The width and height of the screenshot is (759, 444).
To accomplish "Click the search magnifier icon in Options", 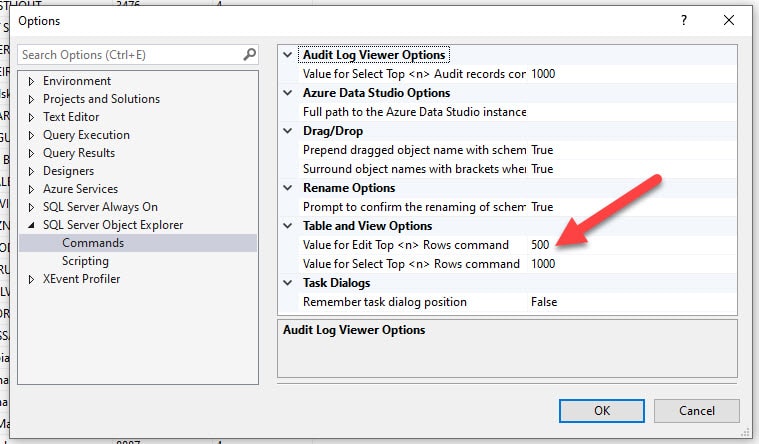I will pyautogui.click(x=250, y=55).
